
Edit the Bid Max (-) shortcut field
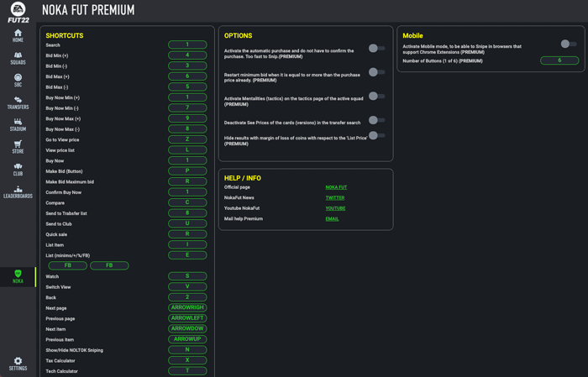click(187, 86)
